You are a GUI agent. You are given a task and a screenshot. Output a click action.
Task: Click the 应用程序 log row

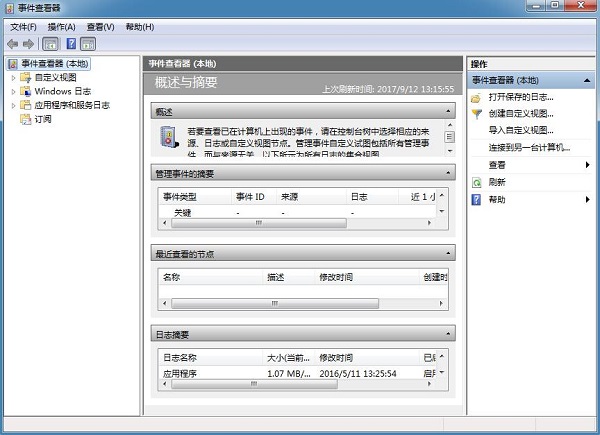(297, 373)
